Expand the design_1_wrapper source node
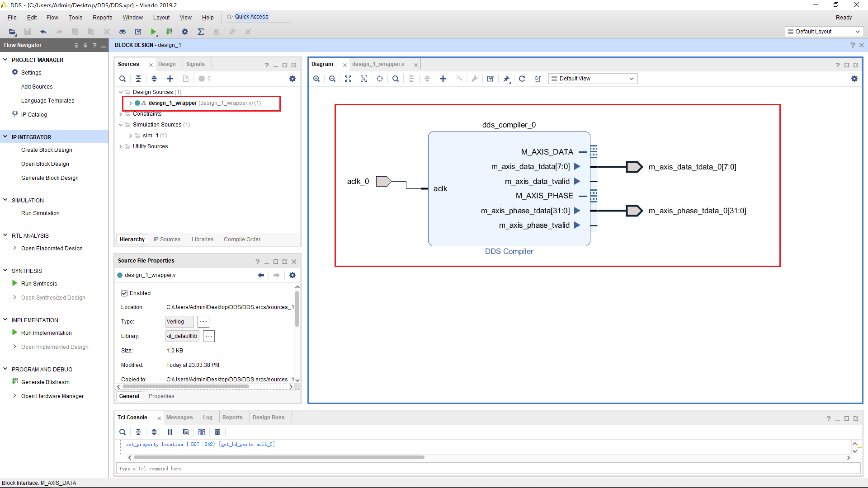Image resolution: width=868 pixels, height=488 pixels. click(x=131, y=103)
